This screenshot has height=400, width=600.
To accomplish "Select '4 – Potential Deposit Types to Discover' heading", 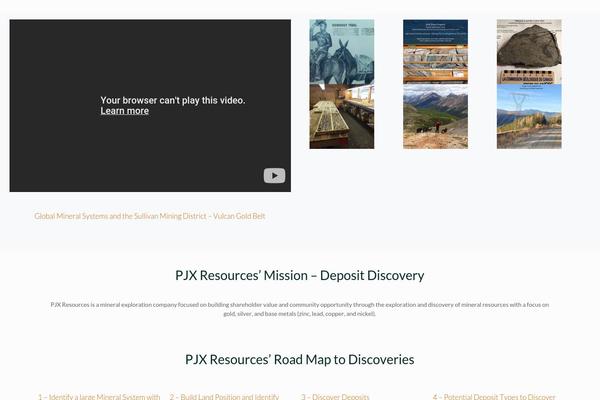I will [x=494, y=397].
